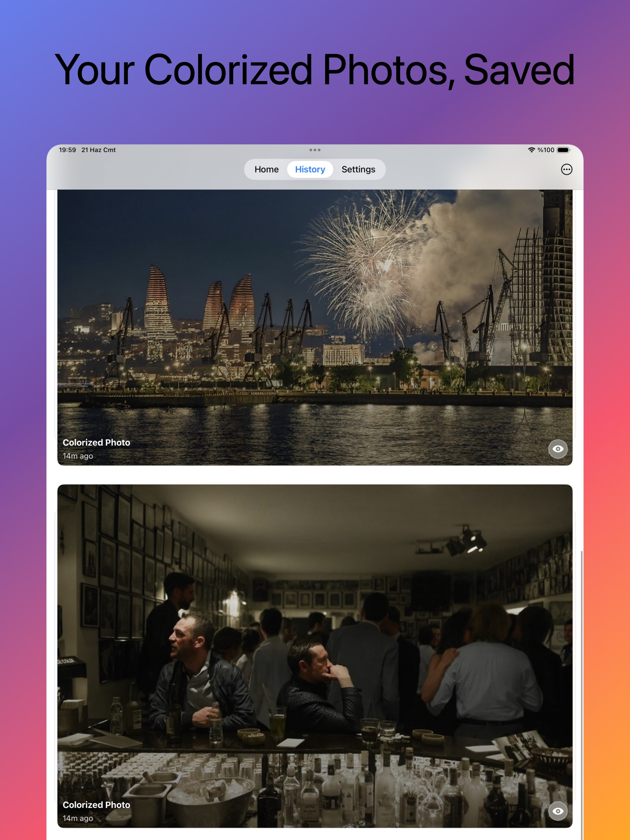Open the circled ellipsis more-options menu
The width and height of the screenshot is (630, 840).
pos(566,169)
